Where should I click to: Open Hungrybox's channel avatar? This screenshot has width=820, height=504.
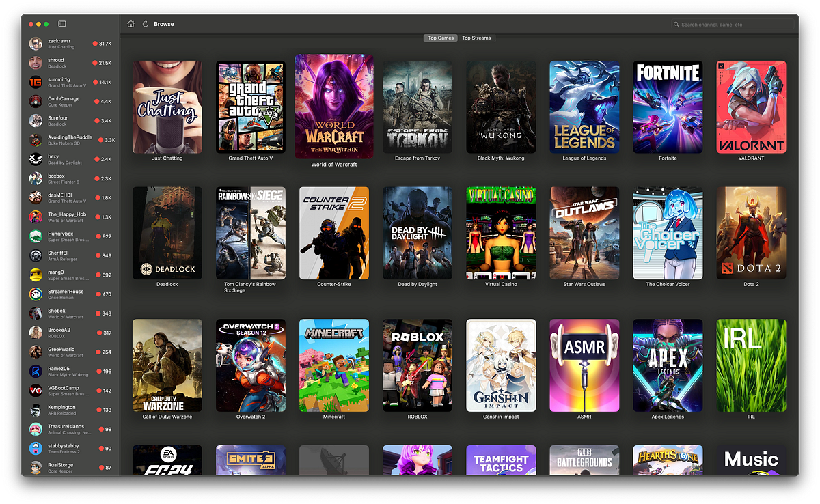35,237
